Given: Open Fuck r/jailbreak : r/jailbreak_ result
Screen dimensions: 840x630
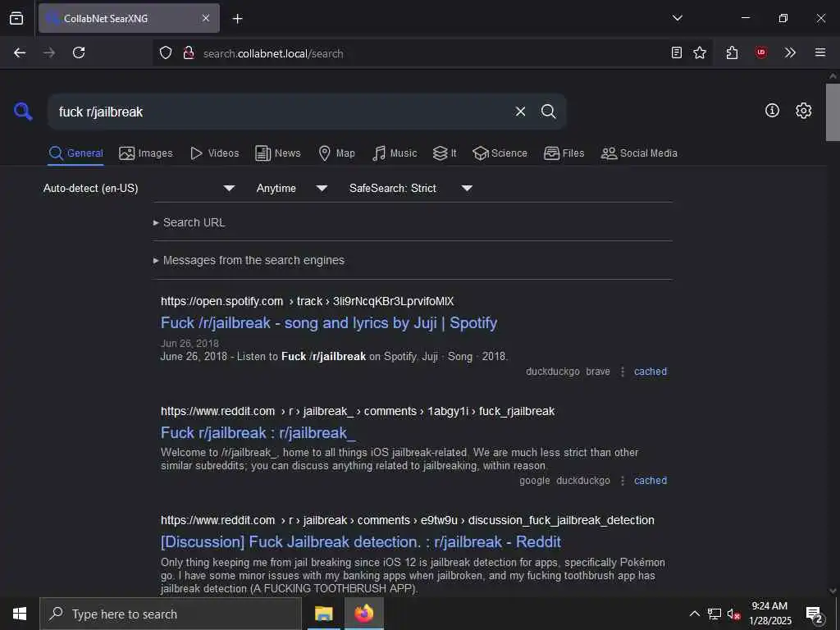Looking at the screenshot, I should [258, 433].
